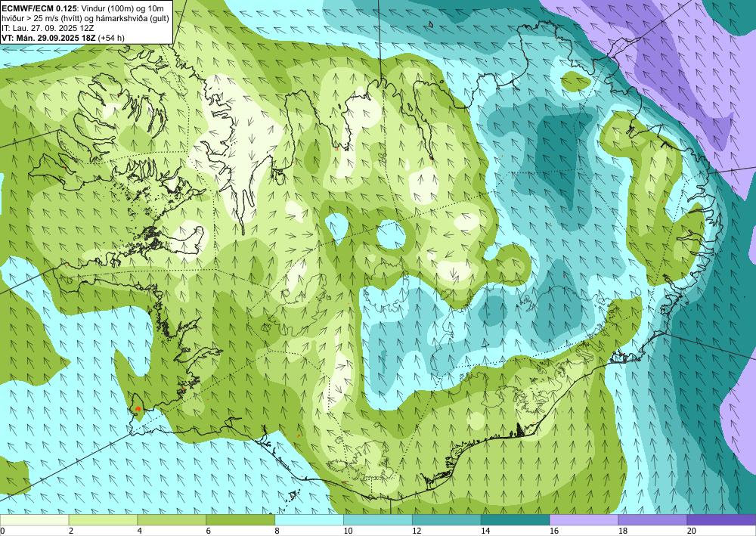Click the legend label "10"
This screenshot has height=536, width=756.
tap(348, 531)
